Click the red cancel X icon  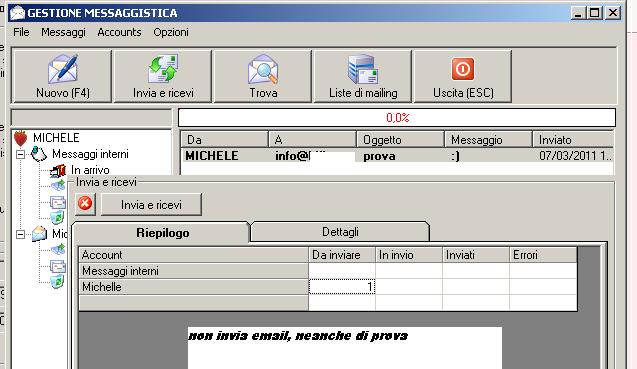[x=85, y=203]
